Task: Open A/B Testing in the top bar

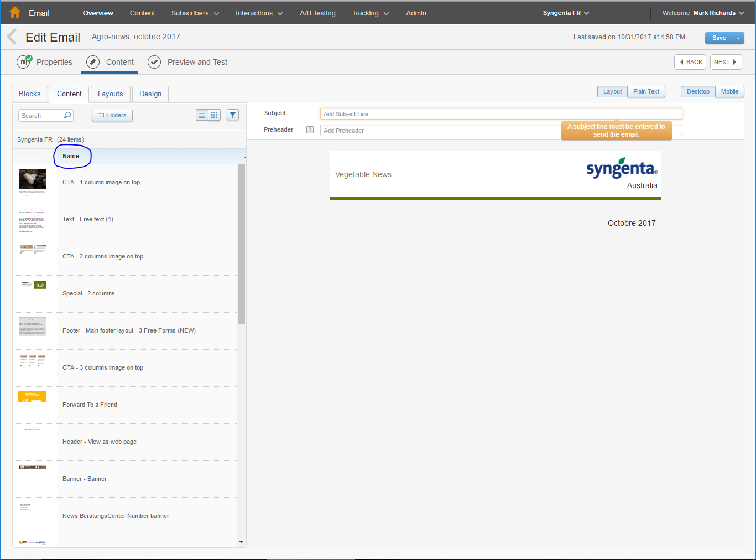Action: 317,13
